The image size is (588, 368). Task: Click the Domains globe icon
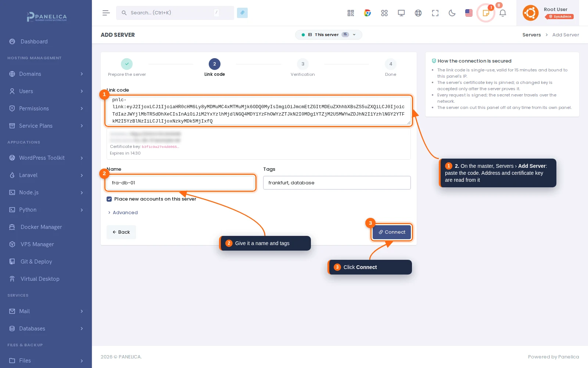(x=12, y=74)
